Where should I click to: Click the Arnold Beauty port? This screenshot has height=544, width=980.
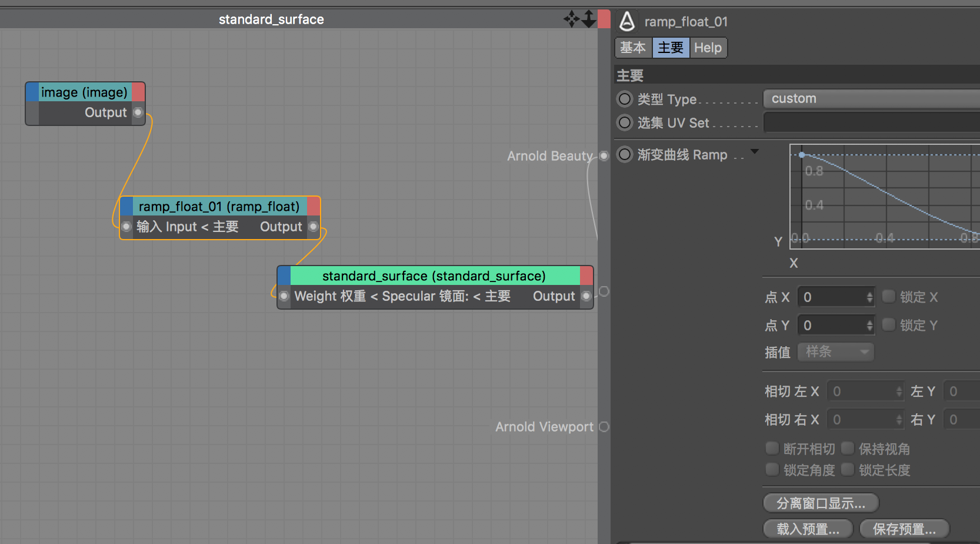pyautogui.click(x=604, y=156)
